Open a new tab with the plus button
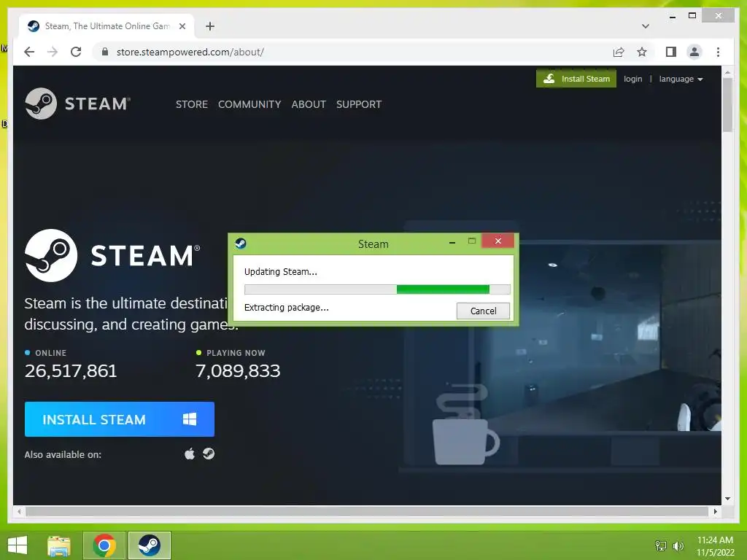The image size is (747, 560). 210,26
